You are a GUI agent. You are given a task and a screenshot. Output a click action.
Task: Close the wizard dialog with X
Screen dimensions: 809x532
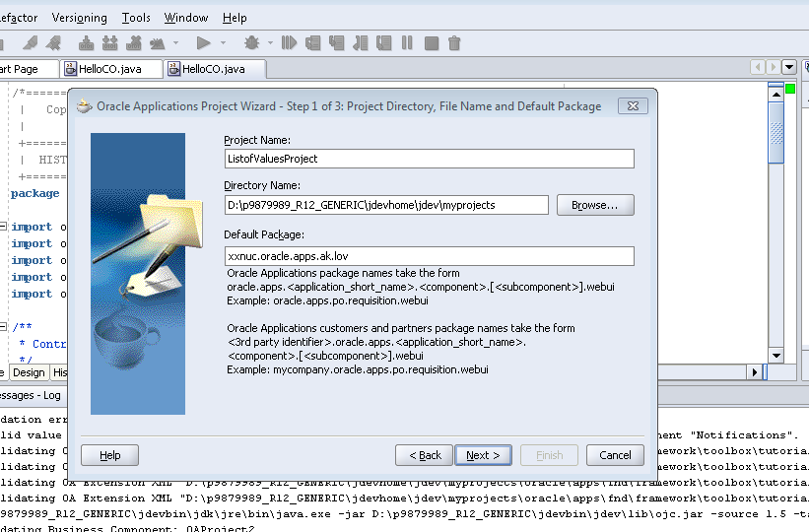(633, 105)
